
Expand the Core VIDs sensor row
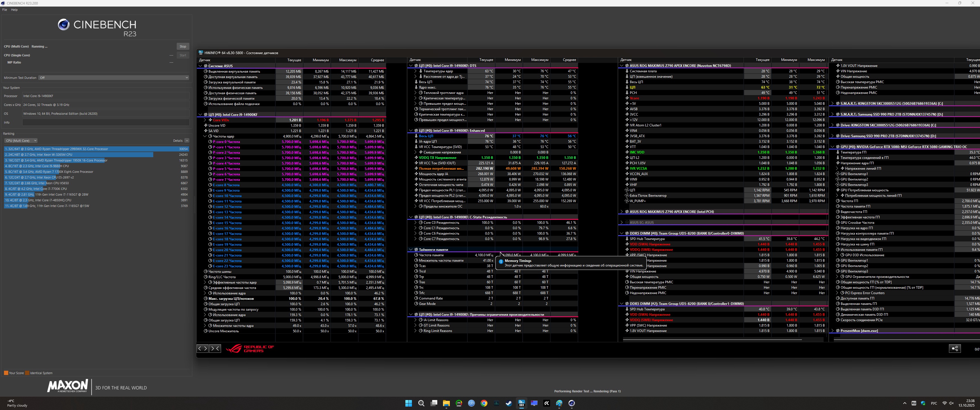coord(205,120)
